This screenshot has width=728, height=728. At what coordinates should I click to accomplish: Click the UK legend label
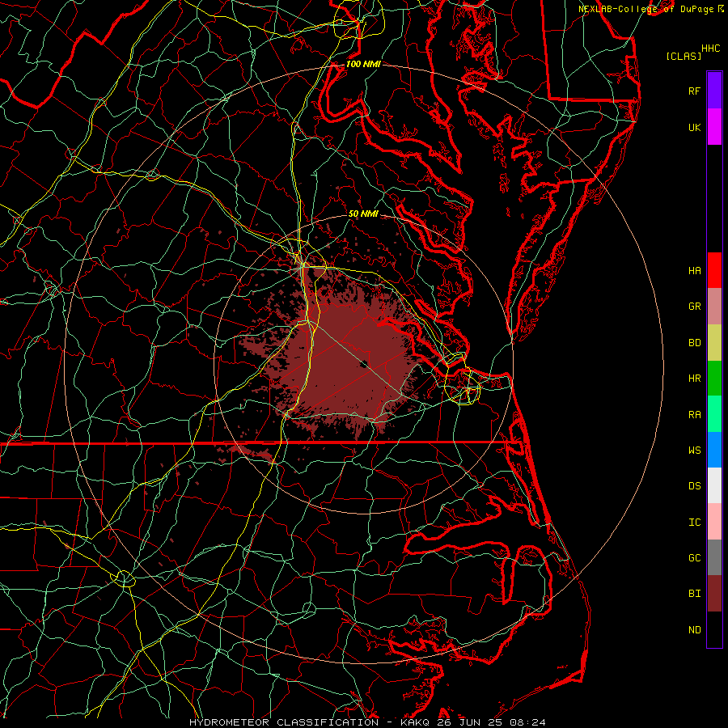(694, 127)
